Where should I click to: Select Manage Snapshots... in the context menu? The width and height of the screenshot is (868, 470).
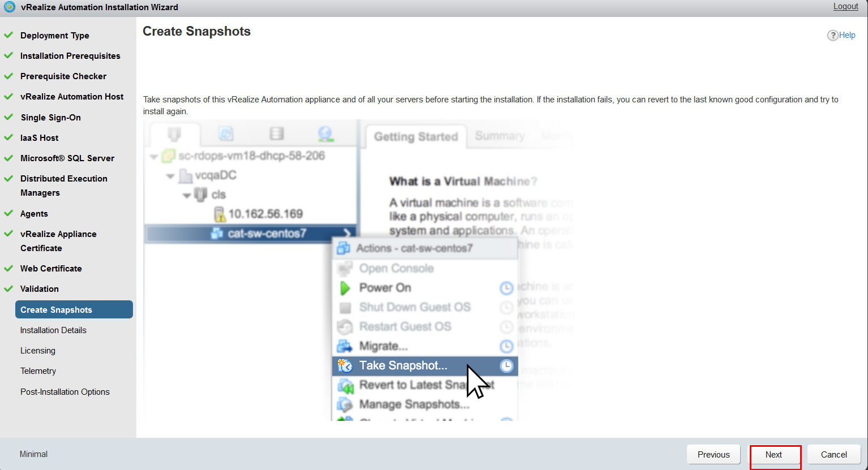point(424,404)
